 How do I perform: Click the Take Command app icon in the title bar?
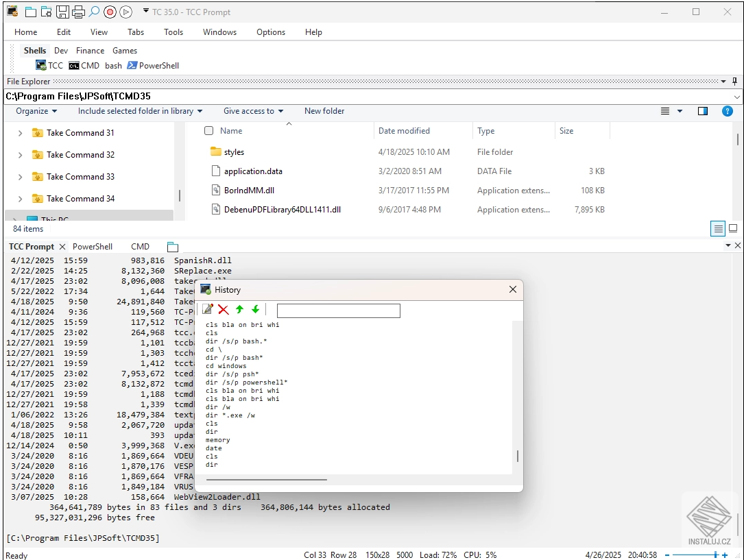click(x=12, y=12)
